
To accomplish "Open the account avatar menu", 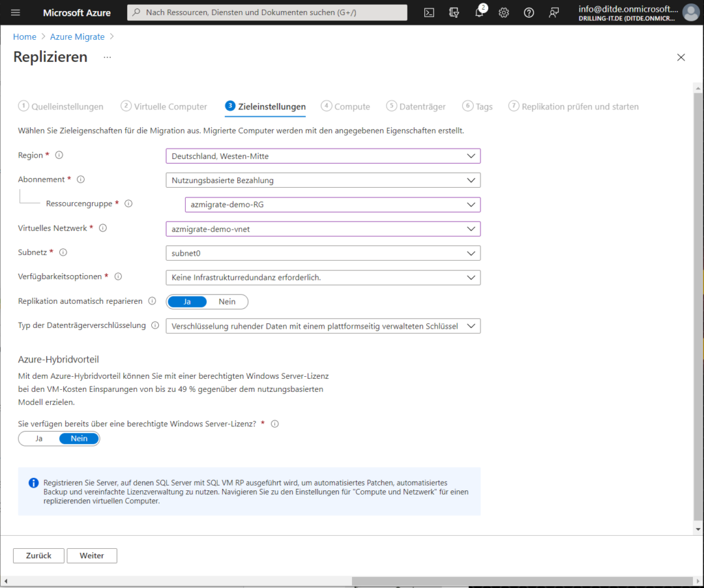I will pyautogui.click(x=690, y=12).
